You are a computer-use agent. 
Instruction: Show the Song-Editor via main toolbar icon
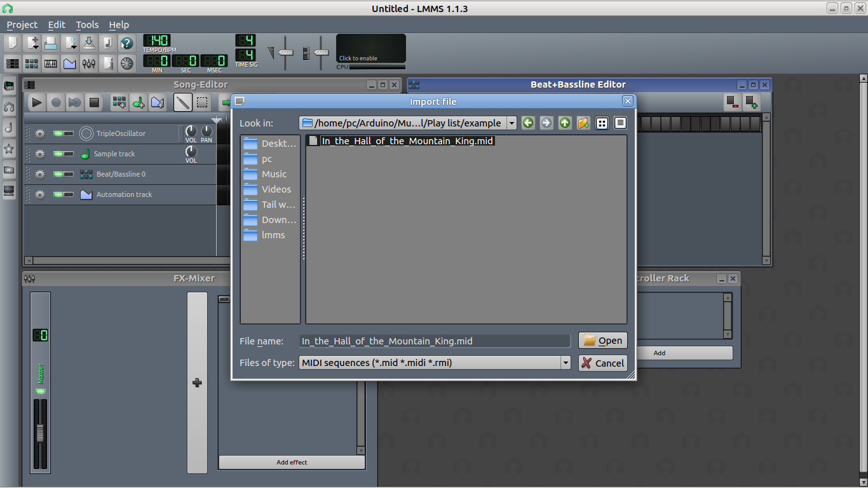[13, 63]
